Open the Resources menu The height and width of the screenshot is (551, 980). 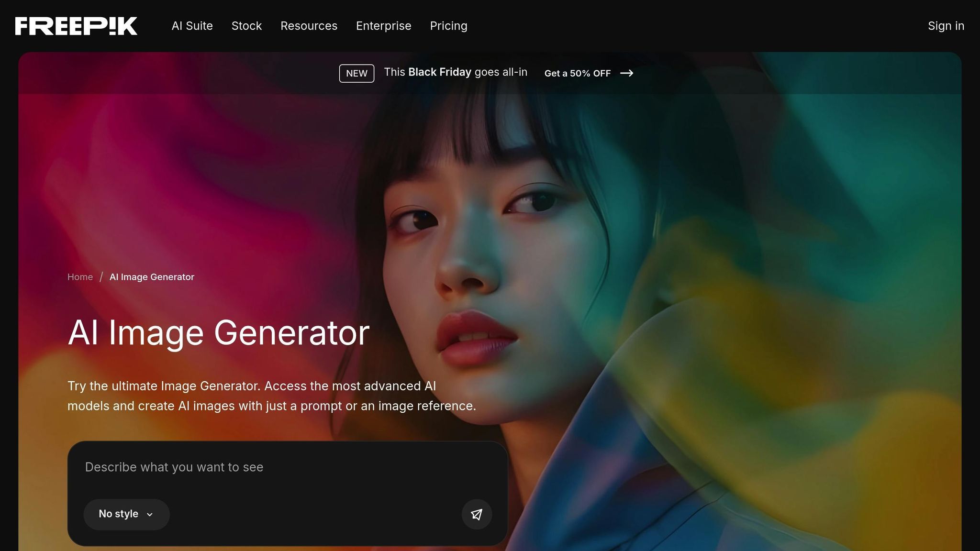click(309, 26)
